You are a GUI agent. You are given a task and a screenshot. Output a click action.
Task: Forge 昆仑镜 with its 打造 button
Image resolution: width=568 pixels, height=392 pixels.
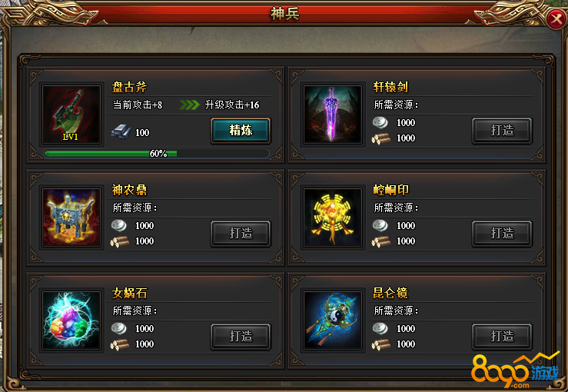(502, 336)
